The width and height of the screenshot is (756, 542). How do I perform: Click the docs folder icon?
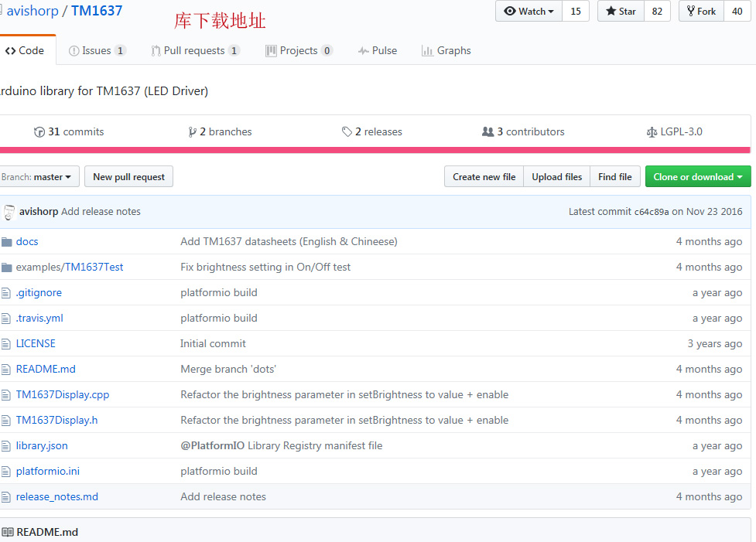(6, 242)
